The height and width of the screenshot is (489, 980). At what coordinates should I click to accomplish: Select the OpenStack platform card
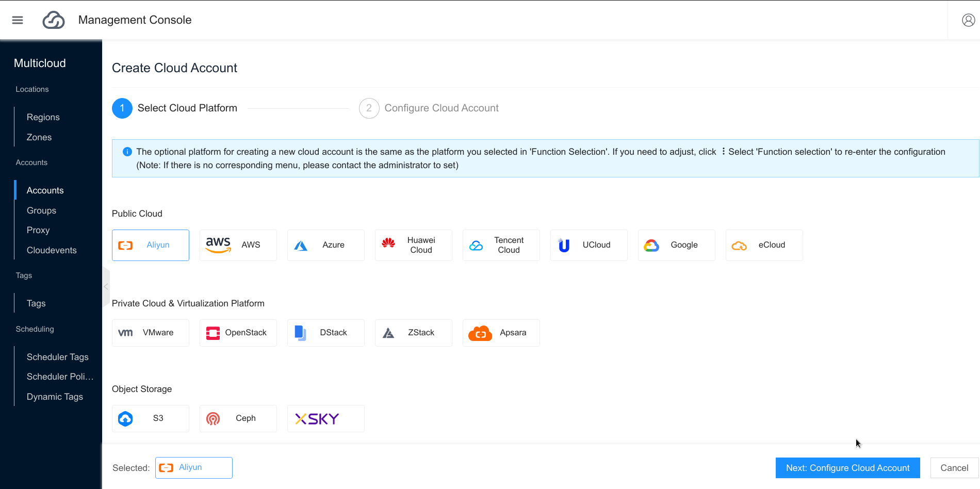(238, 333)
